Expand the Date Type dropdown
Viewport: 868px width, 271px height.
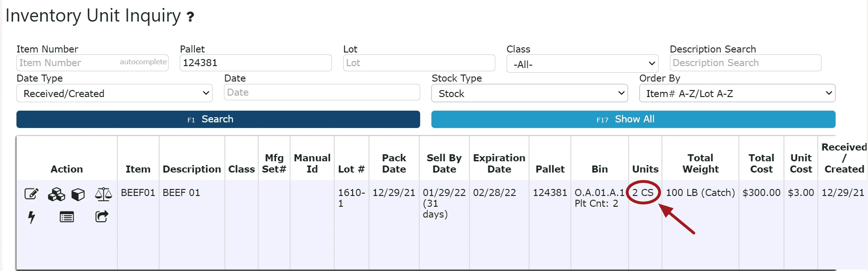114,93
